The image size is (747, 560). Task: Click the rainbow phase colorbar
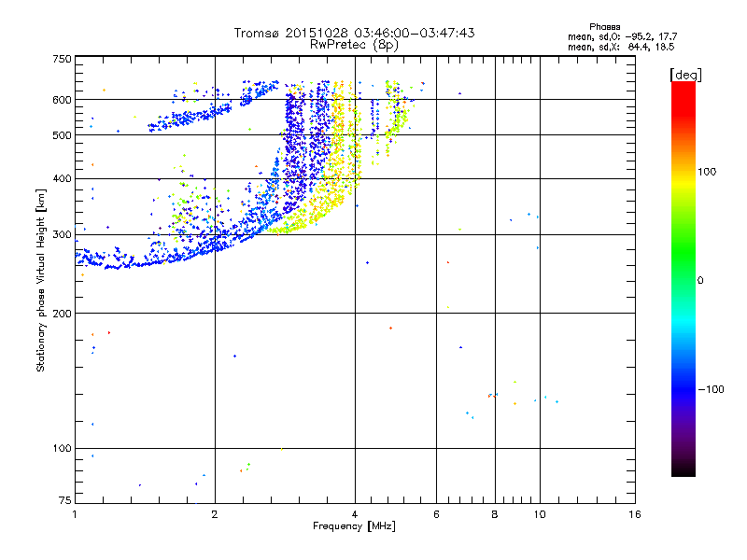[684, 279]
